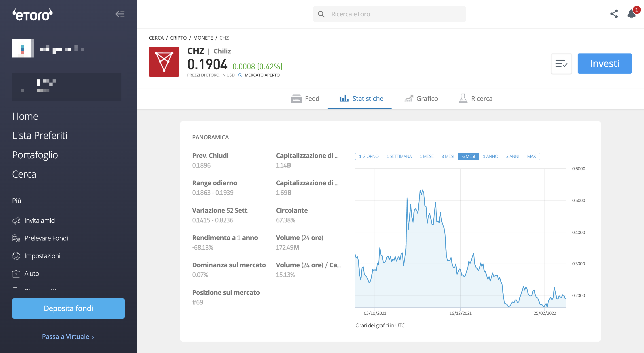Select the 1 ANNO chart range
This screenshot has height=353, width=644.
click(490, 156)
